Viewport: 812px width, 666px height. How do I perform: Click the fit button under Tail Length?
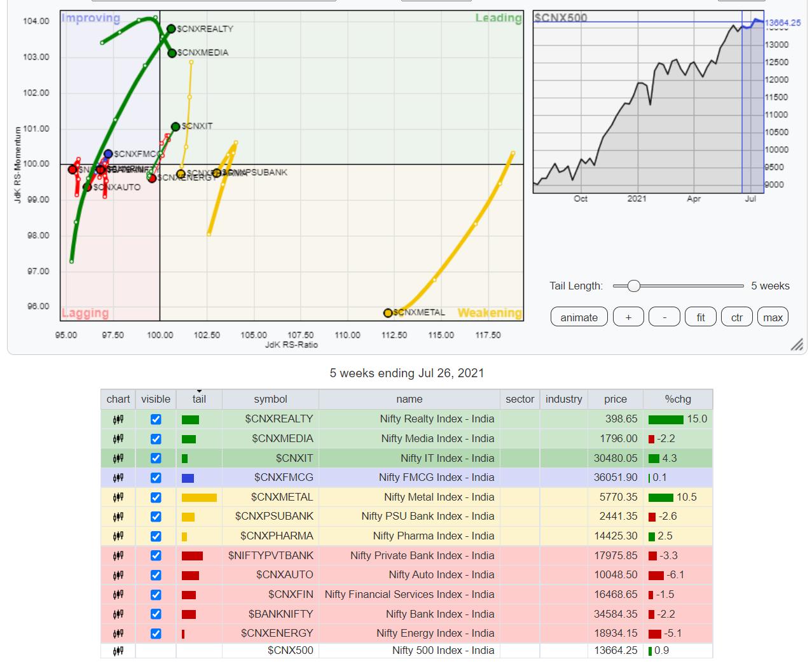(x=700, y=317)
